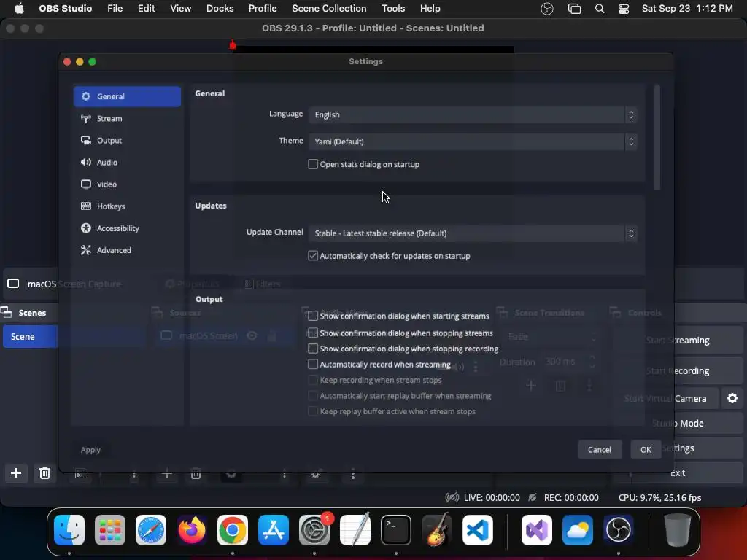Add a new scene with plus icon
This screenshot has height=560, width=747.
[16, 473]
